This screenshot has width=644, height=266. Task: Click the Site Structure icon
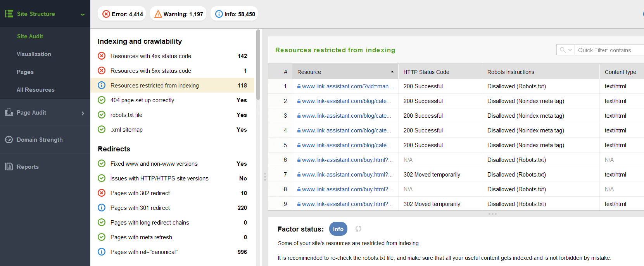pyautogui.click(x=9, y=14)
